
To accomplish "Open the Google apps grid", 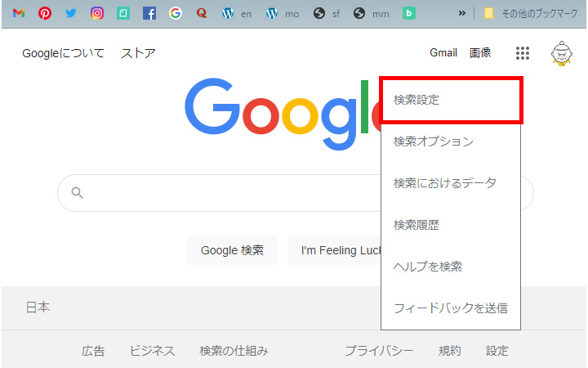I will (523, 53).
